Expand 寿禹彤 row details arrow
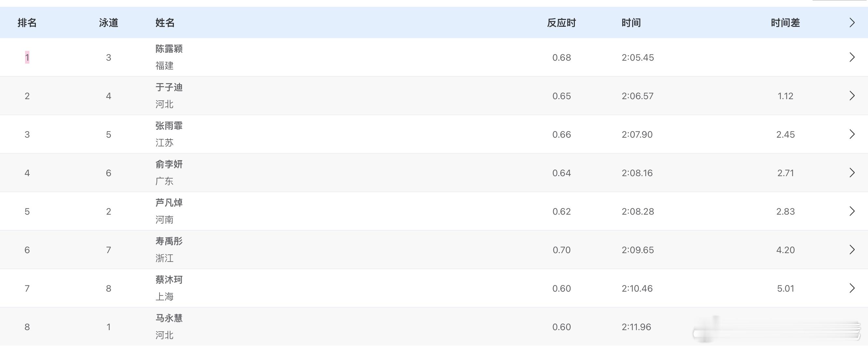 pos(852,250)
